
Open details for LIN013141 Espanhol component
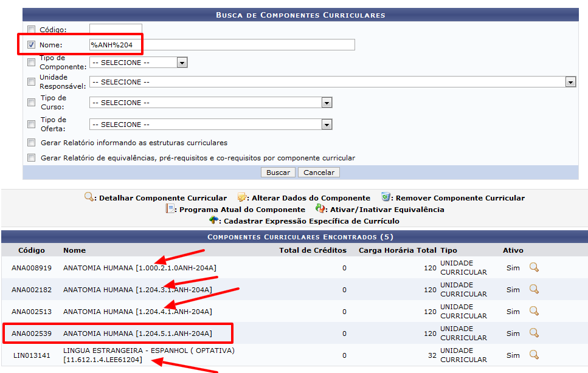tap(534, 355)
